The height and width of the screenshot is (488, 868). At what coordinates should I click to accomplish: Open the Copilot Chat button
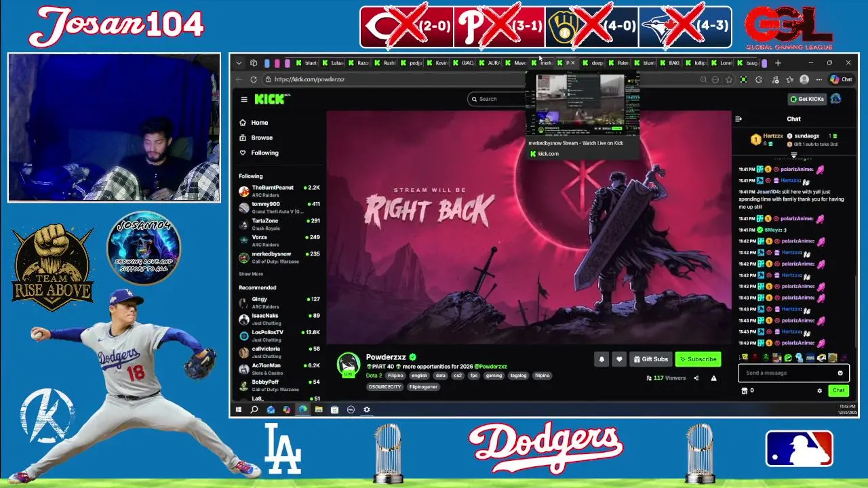[842, 79]
